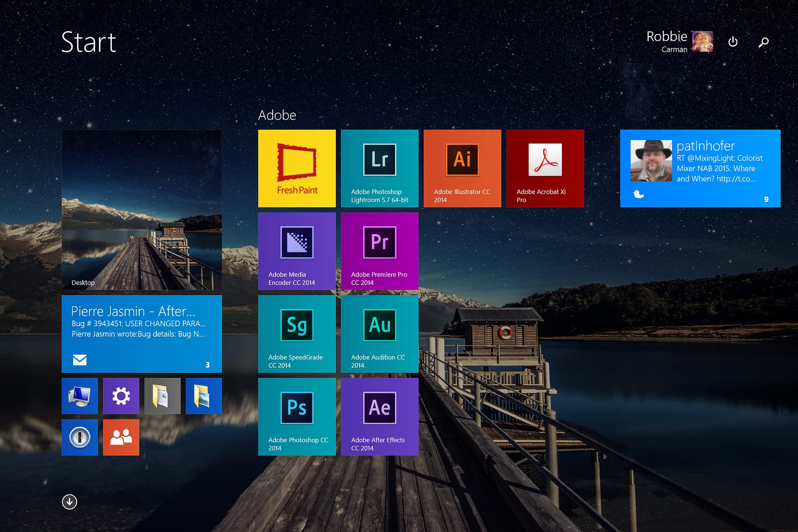Launch the 1Password keyhole tile
This screenshot has width=798, height=532.
click(80, 437)
